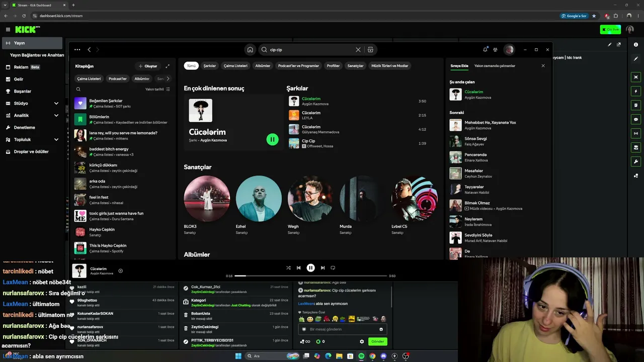Select the 'Çalma Listeleri' search filter tab
644x362 pixels.
tap(235, 66)
